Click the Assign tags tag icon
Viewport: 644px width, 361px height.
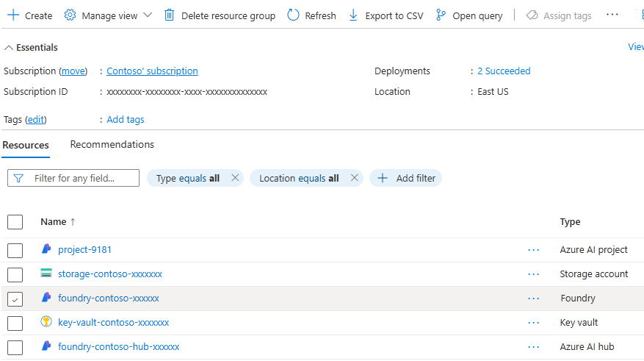point(532,15)
